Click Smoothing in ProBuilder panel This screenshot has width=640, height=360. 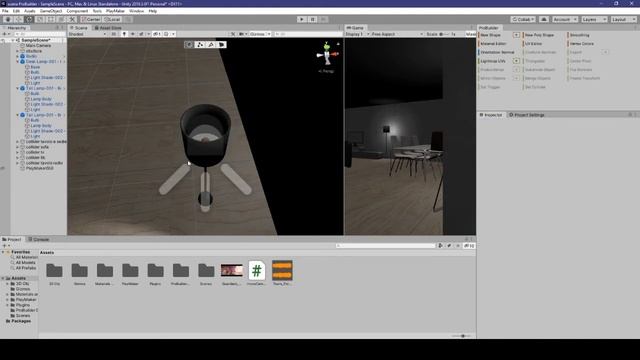[580, 35]
